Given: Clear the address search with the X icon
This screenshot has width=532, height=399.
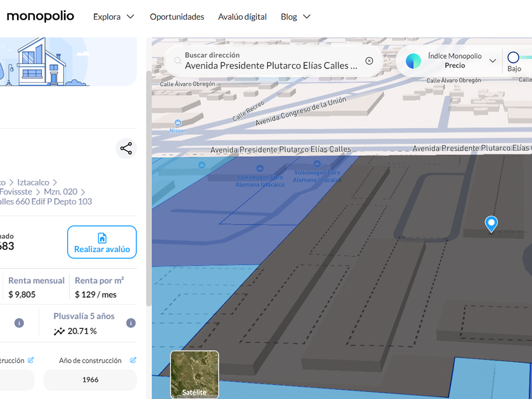Looking at the screenshot, I should [369, 61].
